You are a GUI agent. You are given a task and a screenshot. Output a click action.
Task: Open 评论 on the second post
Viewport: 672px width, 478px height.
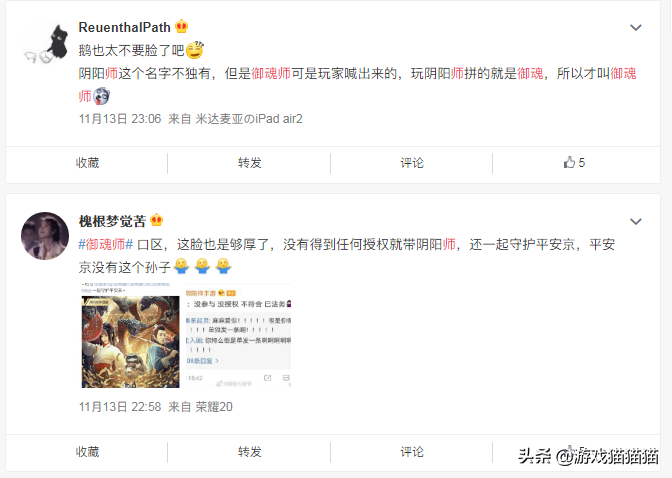pos(412,452)
